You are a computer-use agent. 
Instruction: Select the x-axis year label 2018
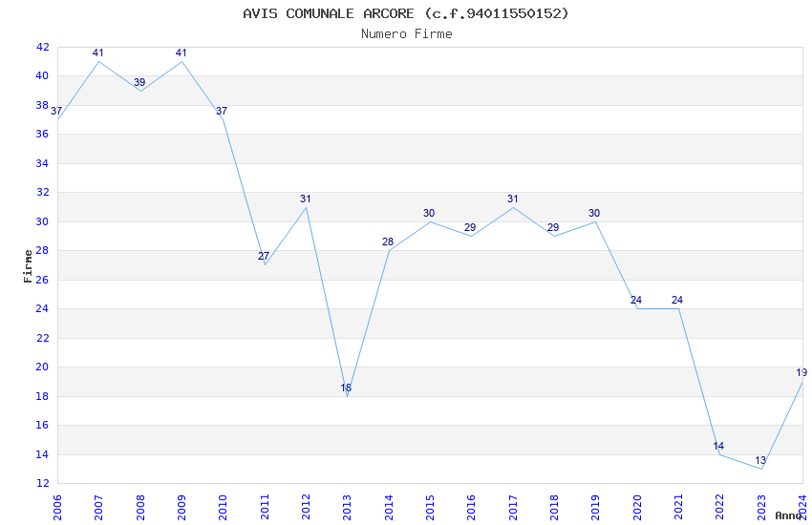(x=554, y=508)
